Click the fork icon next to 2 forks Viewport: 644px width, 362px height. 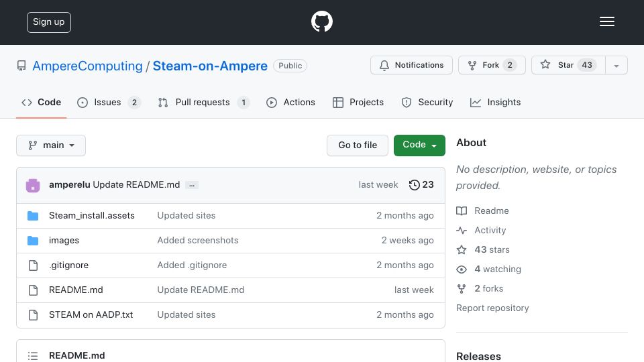(462, 288)
